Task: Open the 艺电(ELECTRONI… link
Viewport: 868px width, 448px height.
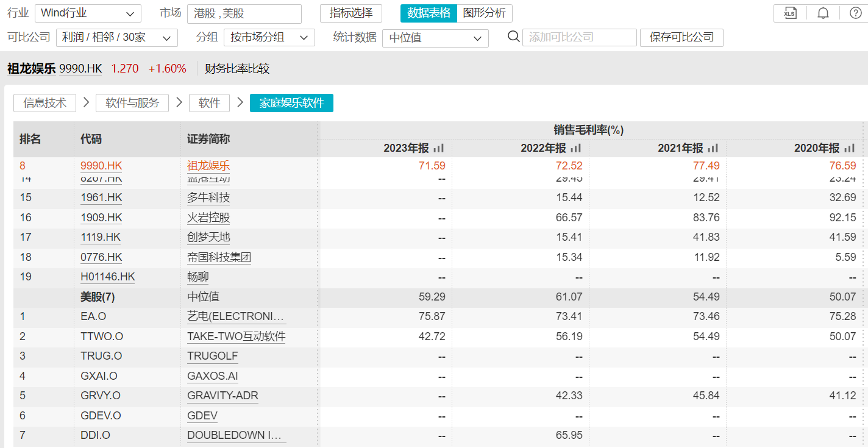Action: (x=235, y=316)
